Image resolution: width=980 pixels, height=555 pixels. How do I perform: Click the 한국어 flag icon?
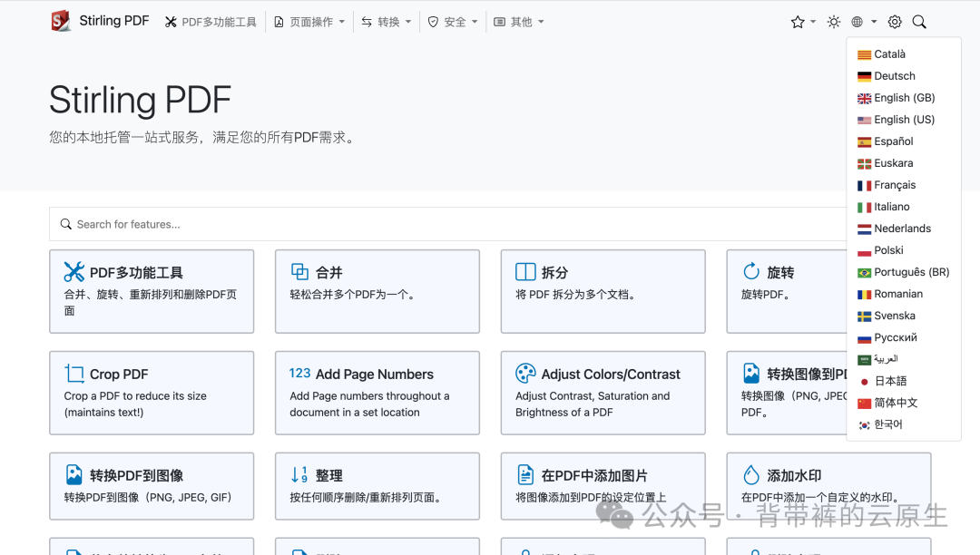click(865, 425)
